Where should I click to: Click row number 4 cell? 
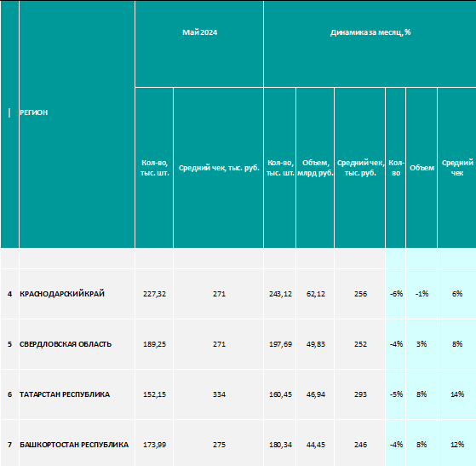point(9,294)
